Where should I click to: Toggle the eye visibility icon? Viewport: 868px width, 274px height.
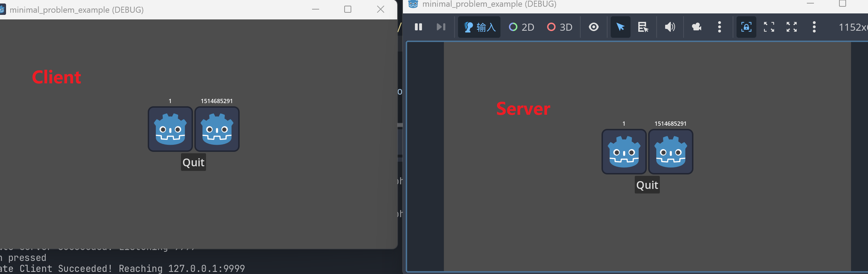point(594,27)
